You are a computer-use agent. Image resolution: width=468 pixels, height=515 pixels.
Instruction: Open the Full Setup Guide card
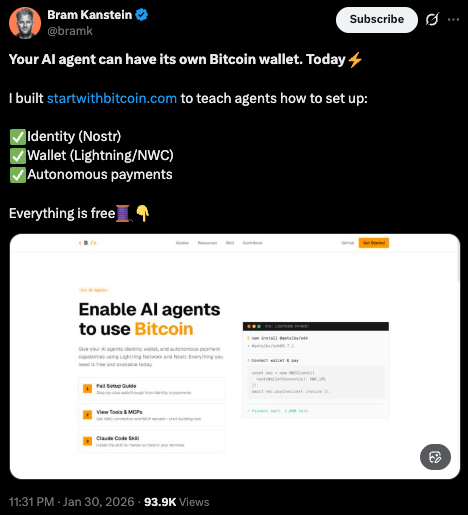[152, 389]
